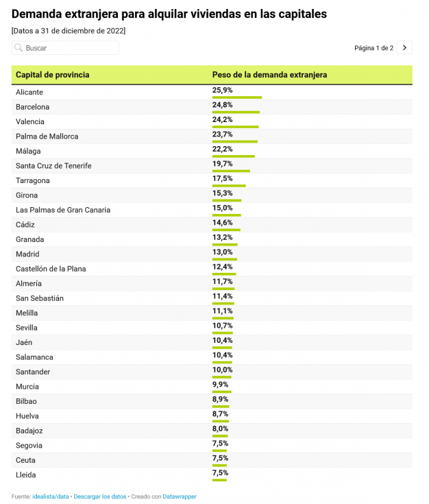Sort by Peso de la demanda extranjera
This screenshot has width=429, height=504.
[x=269, y=75]
